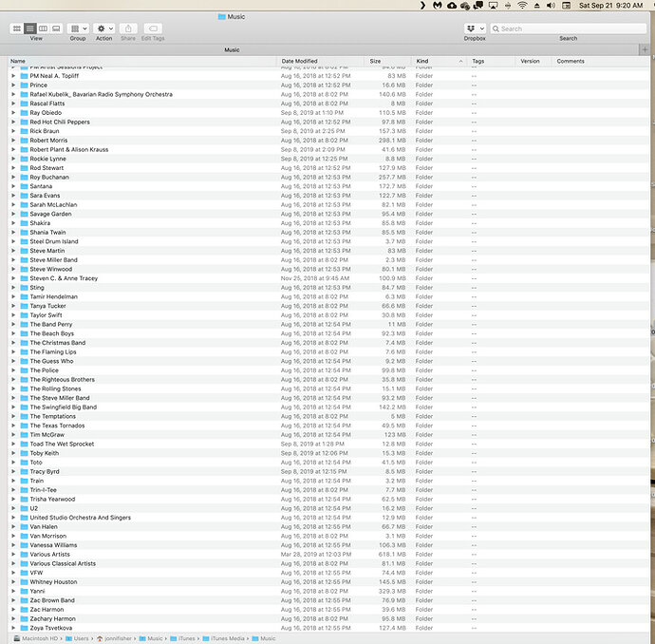Select the Roy Buchanan folder icon
The height and width of the screenshot is (644, 655).
pos(25,178)
